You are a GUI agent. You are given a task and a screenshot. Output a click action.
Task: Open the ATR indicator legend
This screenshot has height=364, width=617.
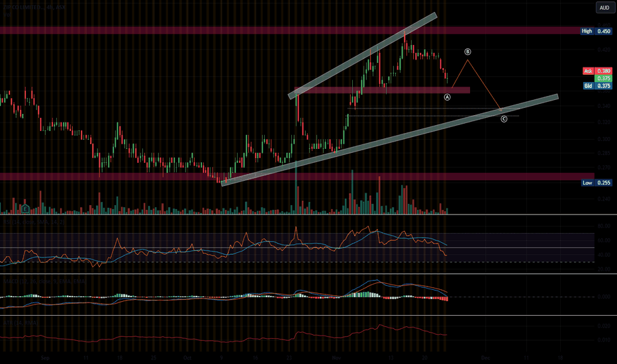(x=21, y=323)
